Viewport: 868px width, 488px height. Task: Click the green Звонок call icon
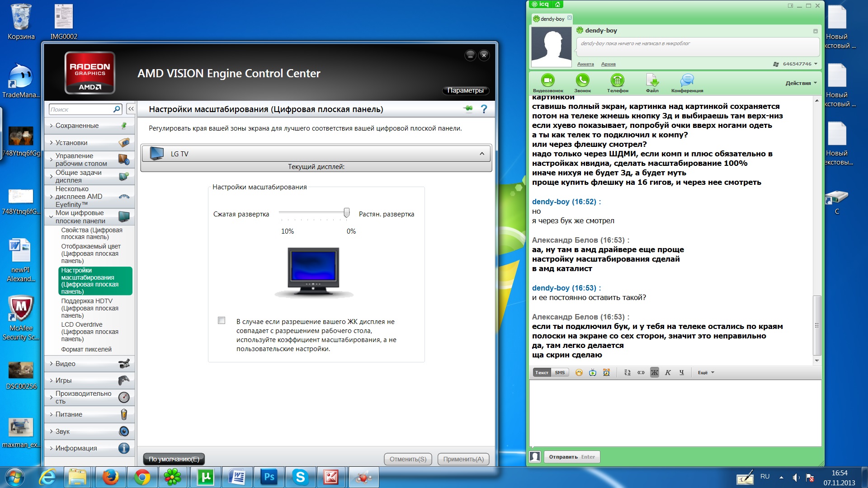tap(582, 80)
